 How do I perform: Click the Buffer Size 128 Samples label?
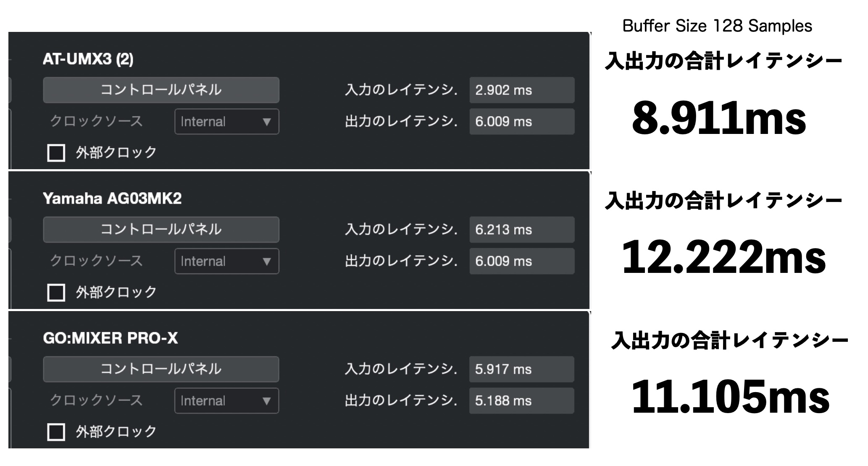point(717,26)
